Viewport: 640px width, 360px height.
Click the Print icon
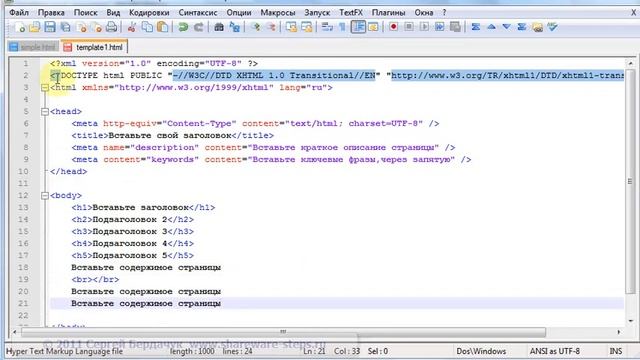(111, 27)
